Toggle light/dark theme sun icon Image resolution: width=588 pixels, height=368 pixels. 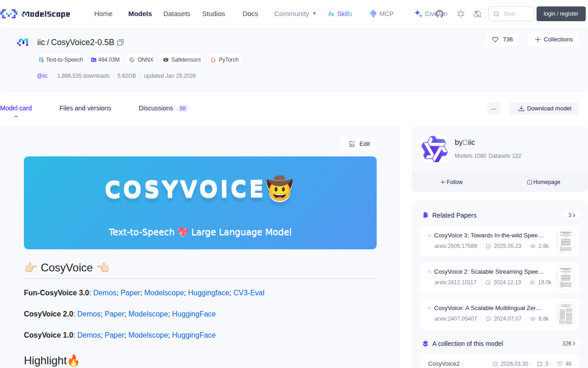(x=461, y=14)
